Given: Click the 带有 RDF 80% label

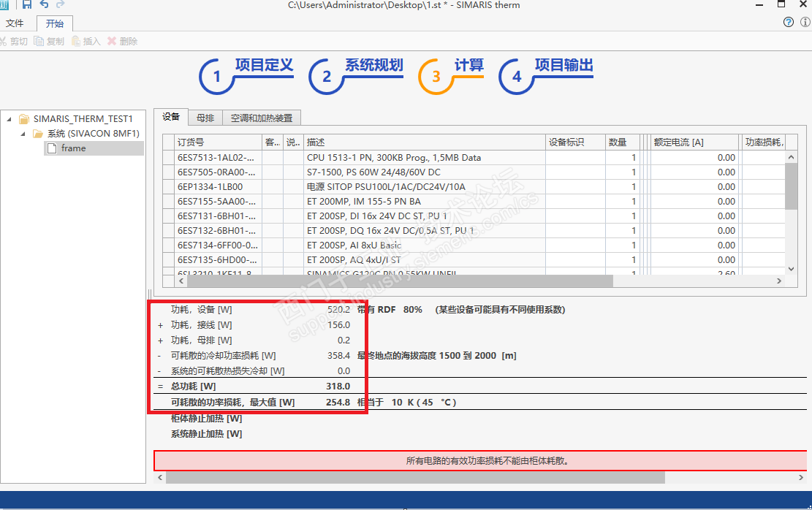Looking at the screenshot, I should (x=390, y=310).
